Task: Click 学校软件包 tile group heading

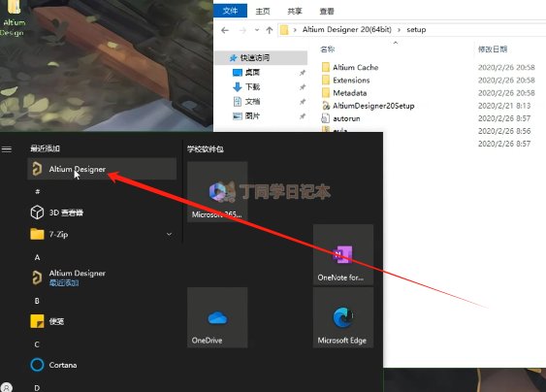Action: tap(206, 149)
